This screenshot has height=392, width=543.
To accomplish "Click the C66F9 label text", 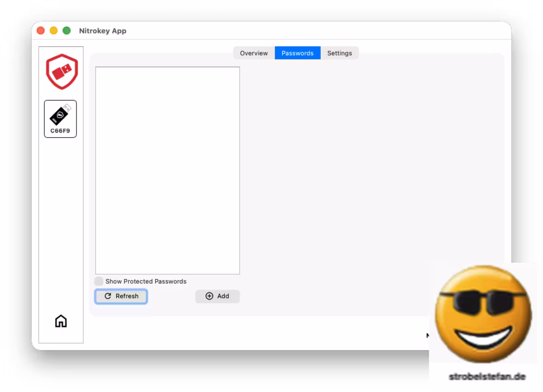I will tap(60, 130).
